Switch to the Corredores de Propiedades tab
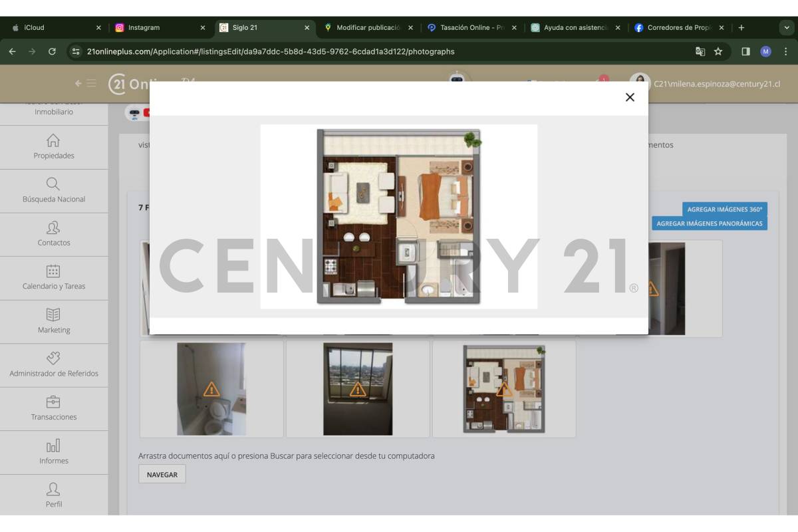798x532 pixels. tap(679, 28)
